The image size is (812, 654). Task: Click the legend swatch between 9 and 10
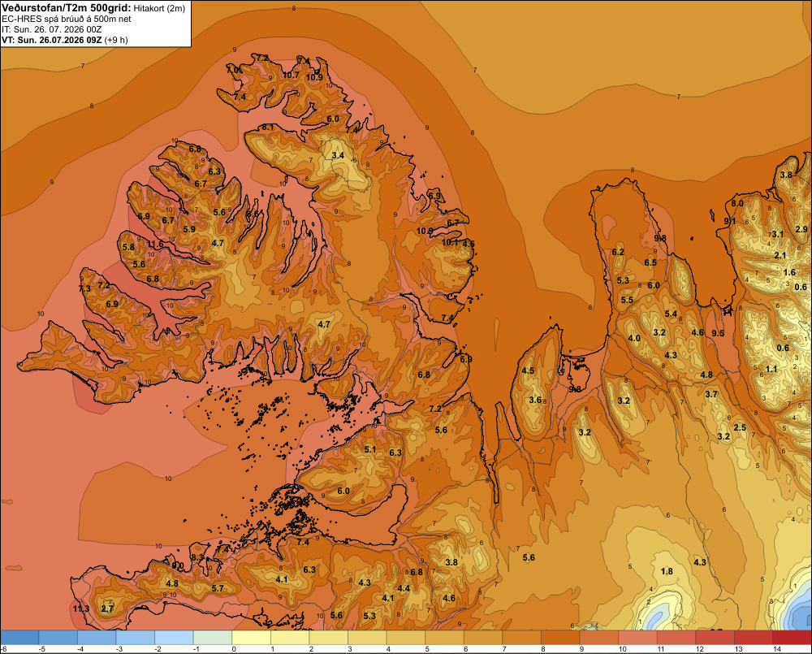tap(598, 638)
